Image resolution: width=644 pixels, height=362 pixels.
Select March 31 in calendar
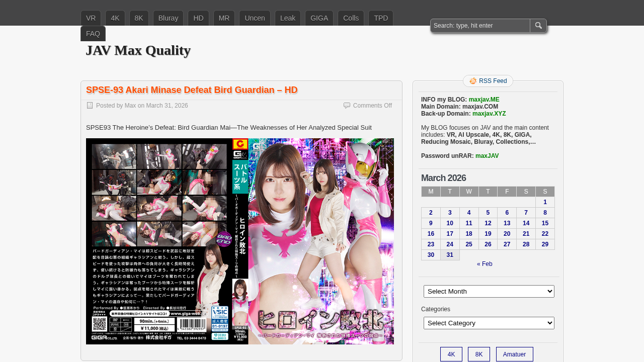[x=450, y=255]
